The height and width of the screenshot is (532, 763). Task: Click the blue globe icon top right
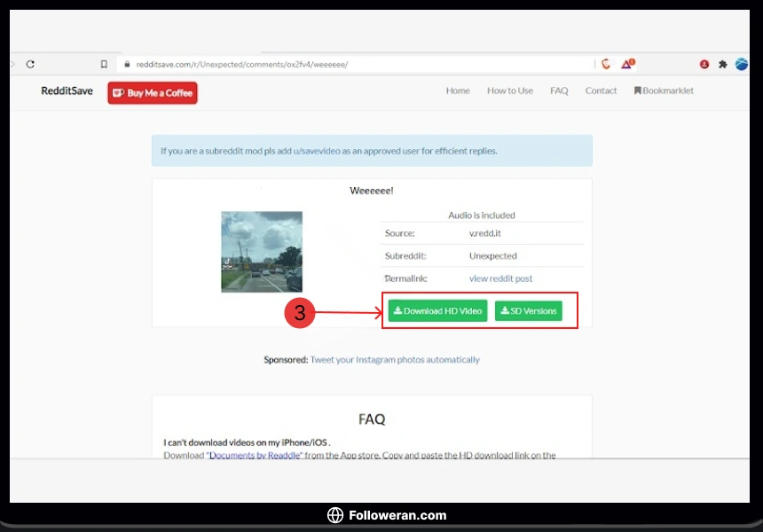pyautogui.click(x=742, y=64)
